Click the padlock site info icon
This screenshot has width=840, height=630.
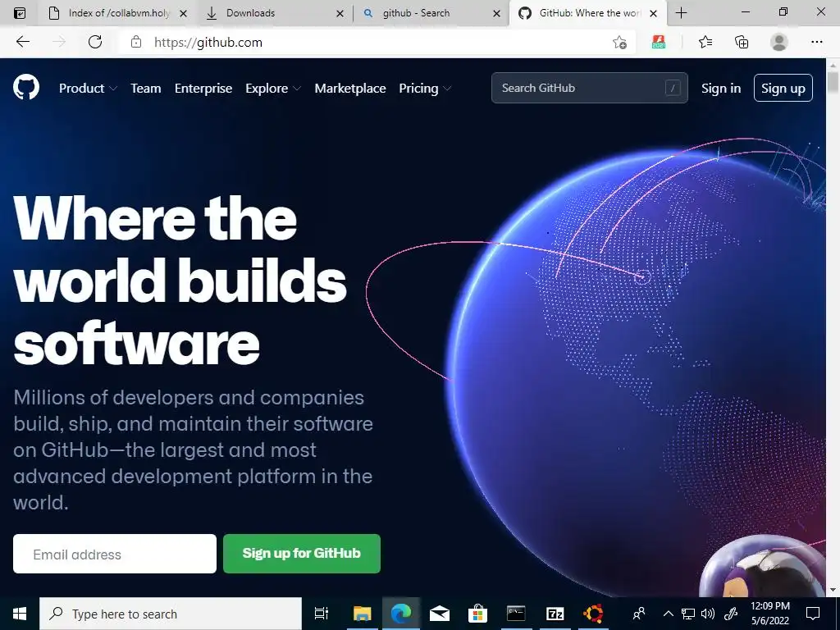(x=136, y=42)
